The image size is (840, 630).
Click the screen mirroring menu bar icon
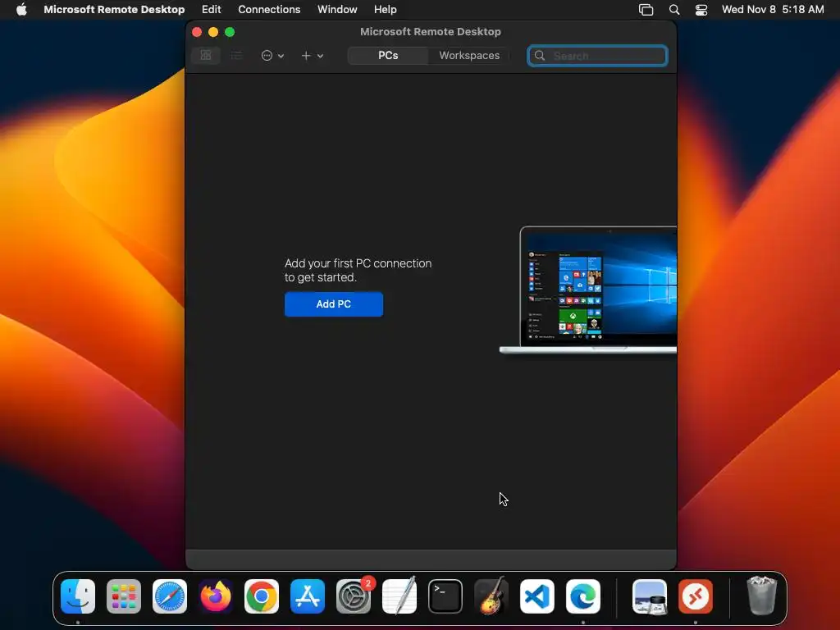click(x=646, y=10)
